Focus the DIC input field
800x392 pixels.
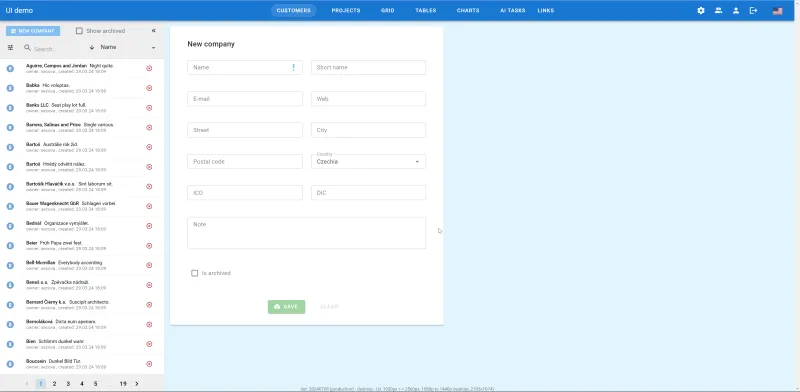pyautogui.click(x=368, y=193)
